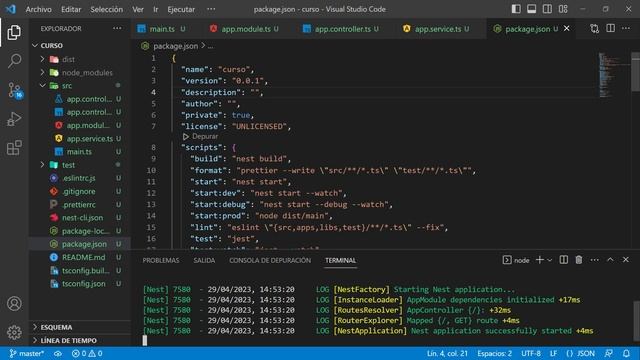The width and height of the screenshot is (640, 360).
Task: Open .gitignore file in explorer
Action: pyautogui.click(x=80, y=191)
